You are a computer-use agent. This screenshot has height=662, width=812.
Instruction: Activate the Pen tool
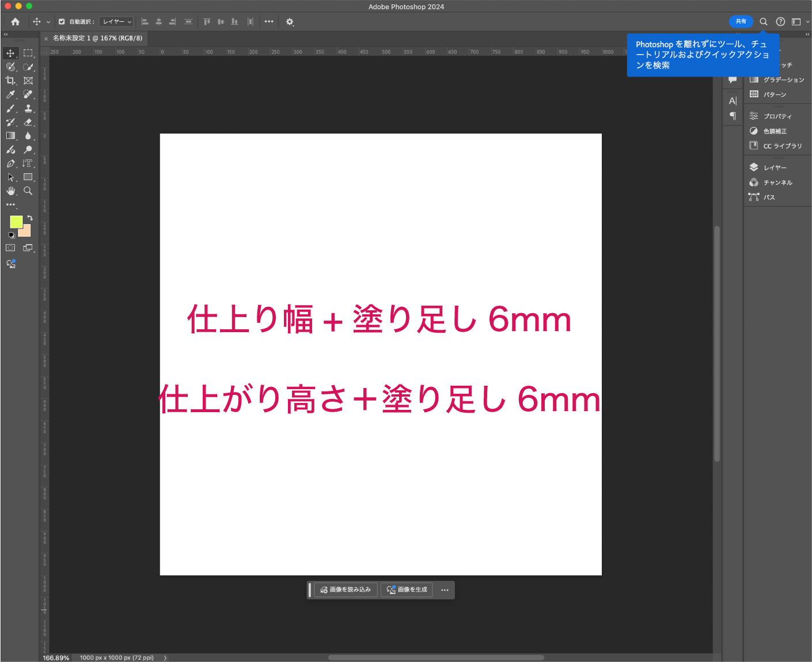coord(10,163)
